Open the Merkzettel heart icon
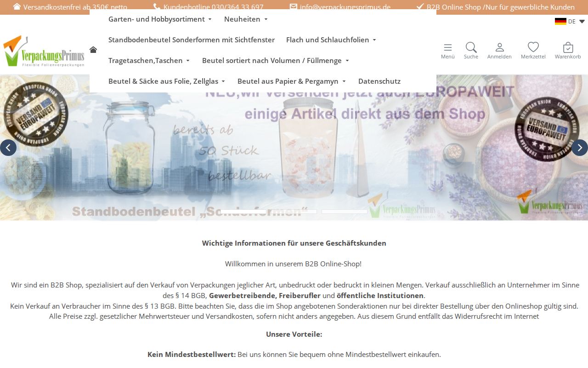Screen dimensions: 588x368 point(533,47)
